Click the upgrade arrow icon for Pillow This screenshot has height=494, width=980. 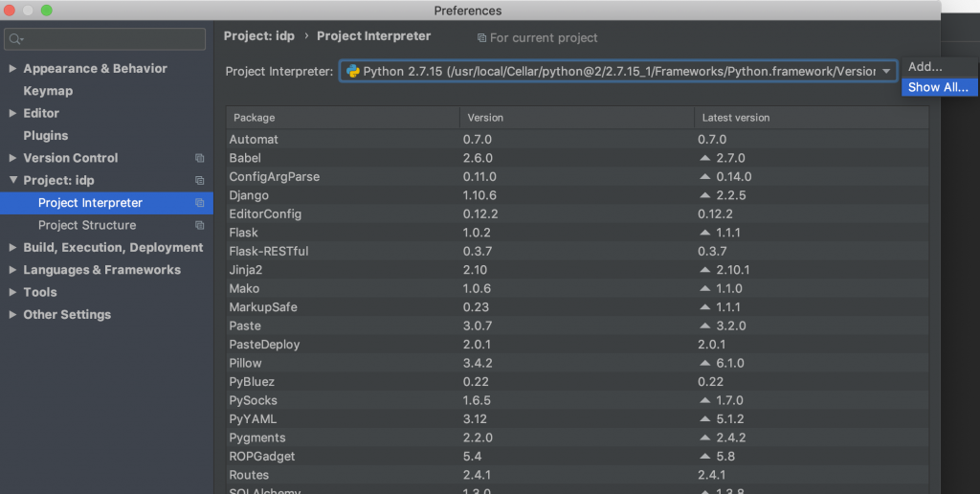pos(705,364)
